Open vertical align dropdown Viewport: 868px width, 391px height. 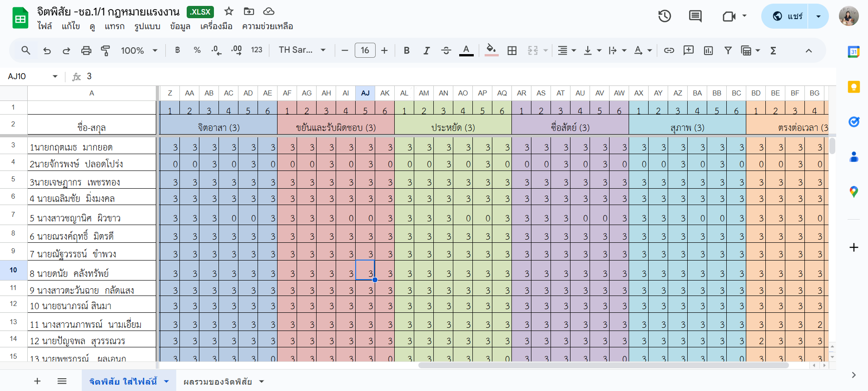tap(592, 50)
